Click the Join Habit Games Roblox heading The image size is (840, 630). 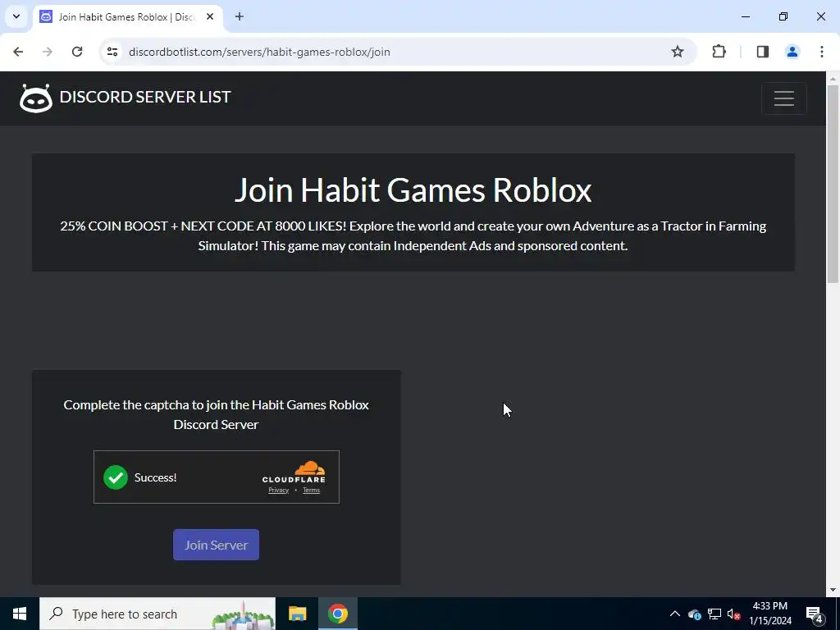point(413,190)
